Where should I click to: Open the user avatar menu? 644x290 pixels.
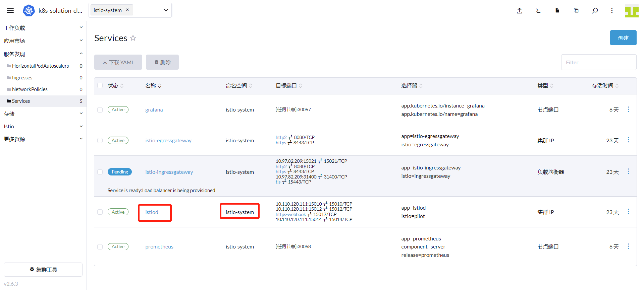pos(632,10)
